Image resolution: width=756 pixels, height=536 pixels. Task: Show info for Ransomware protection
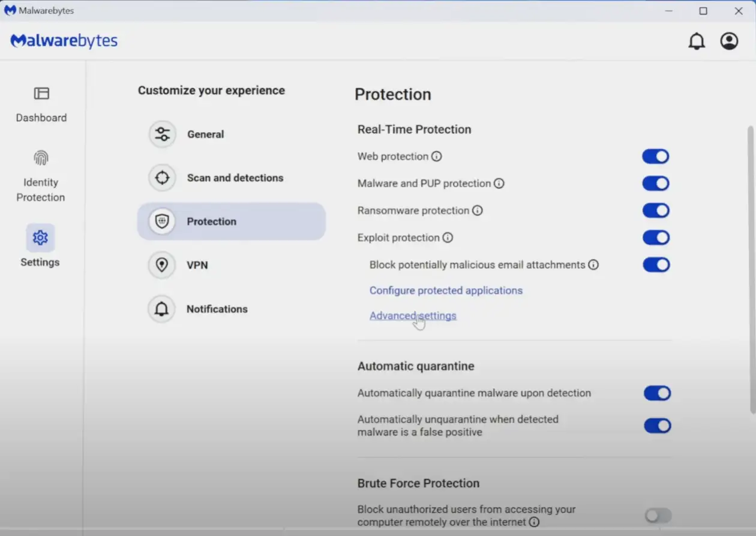click(478, 211)
